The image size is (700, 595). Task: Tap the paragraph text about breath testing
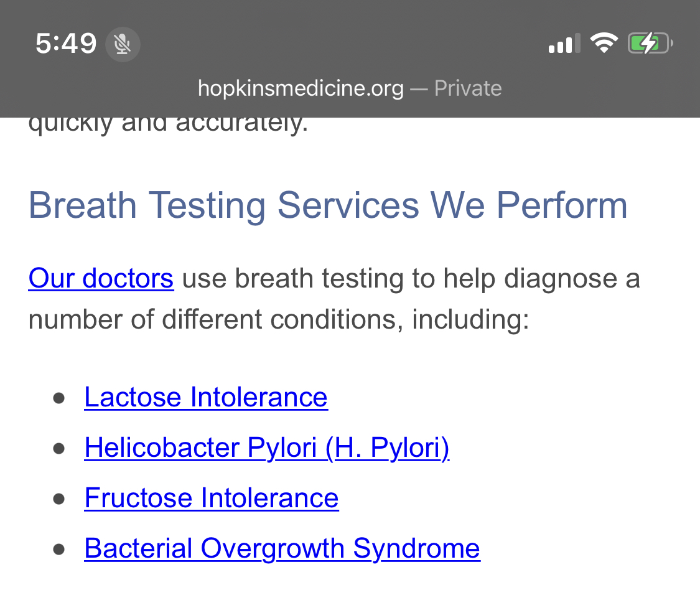[334, 299]
